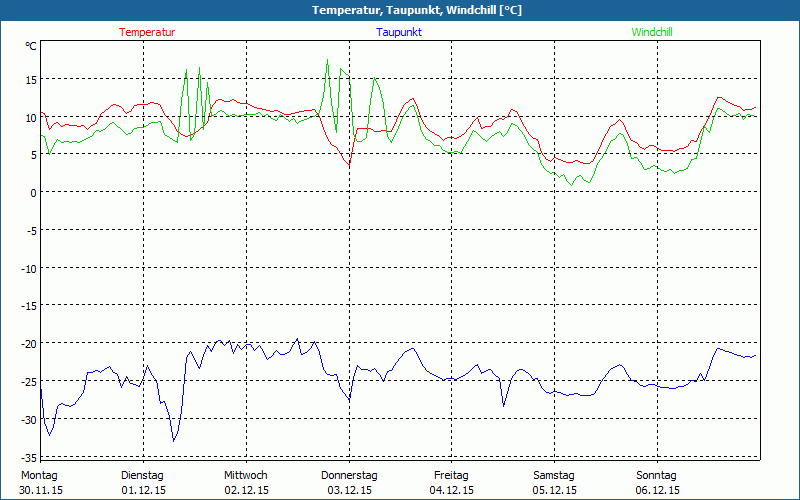Select the Samstag day label

pos(554,475)
